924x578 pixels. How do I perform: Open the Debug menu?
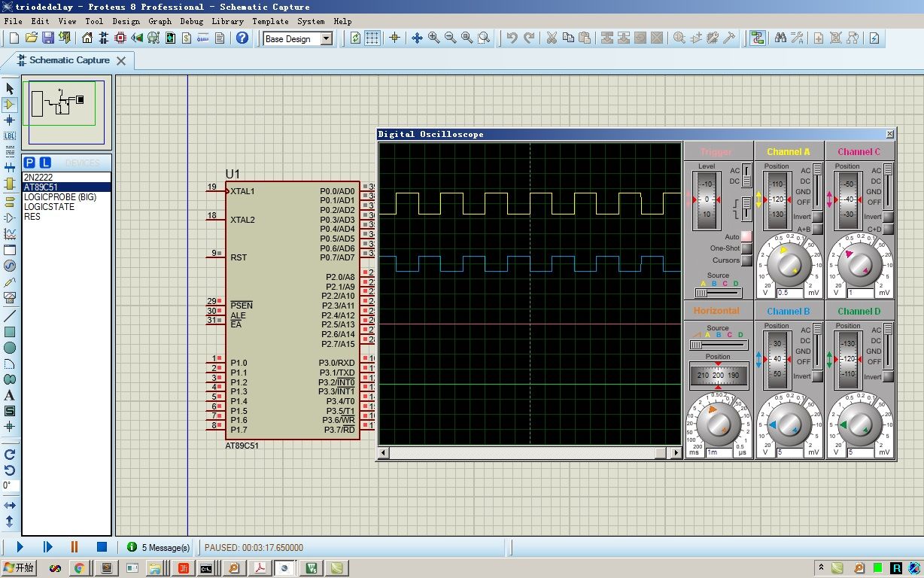(191, 21)
